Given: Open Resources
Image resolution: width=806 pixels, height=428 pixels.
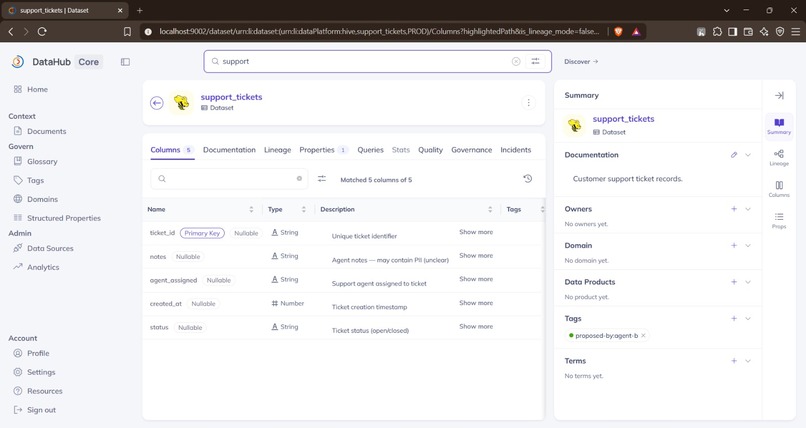Looking at the screenshot, I should (45, 391).
